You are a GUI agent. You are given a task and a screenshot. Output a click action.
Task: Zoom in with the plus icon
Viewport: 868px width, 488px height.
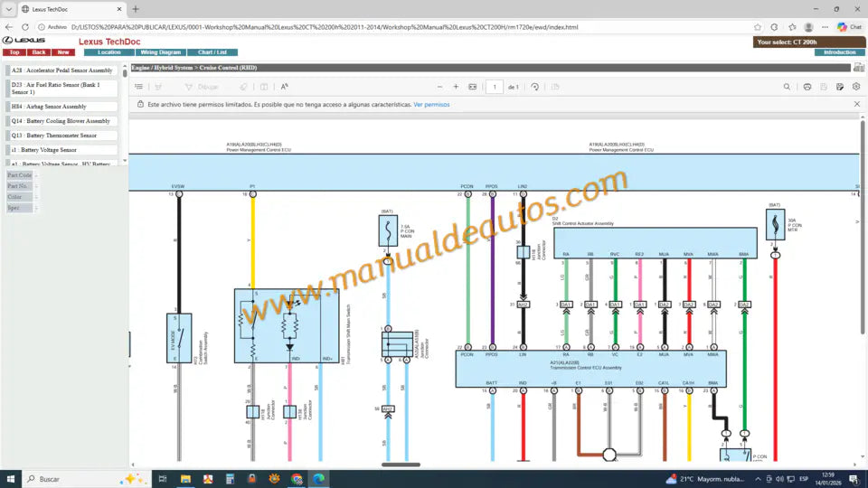pos(456,87)
